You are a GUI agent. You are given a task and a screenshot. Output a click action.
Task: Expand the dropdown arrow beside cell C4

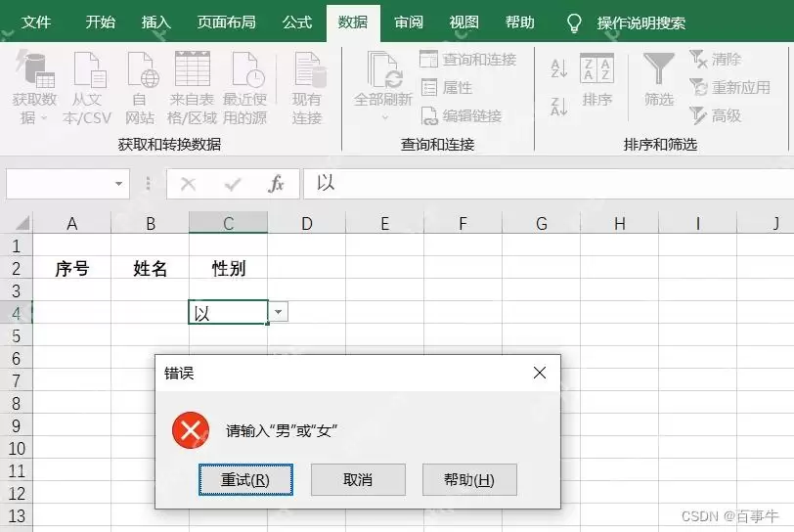click(x=278, y=312)
